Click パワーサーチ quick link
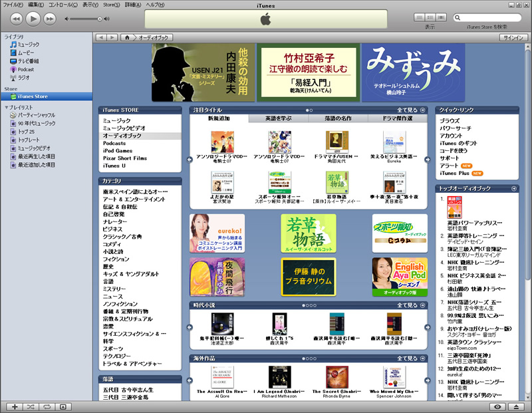532x413 pixels. point(456,128)
